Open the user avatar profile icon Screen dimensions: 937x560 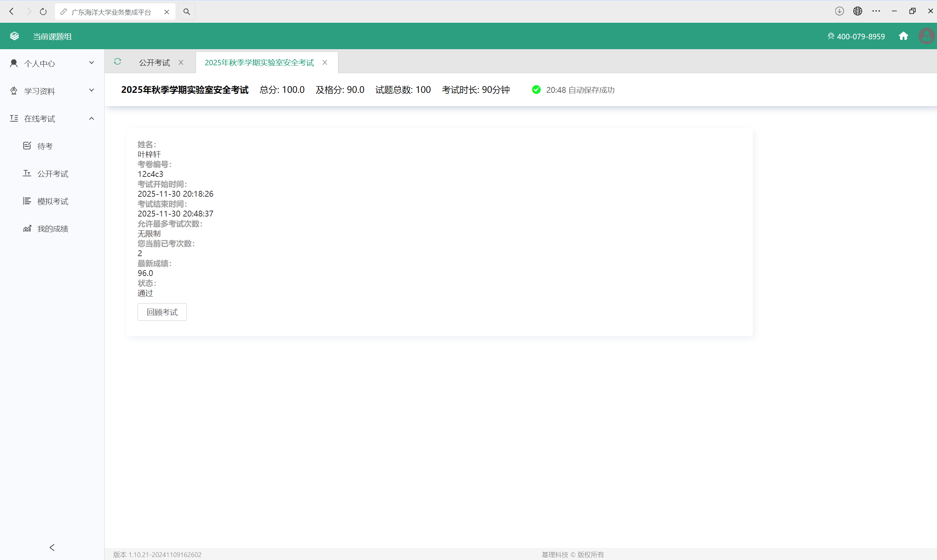tap(926, 36)
